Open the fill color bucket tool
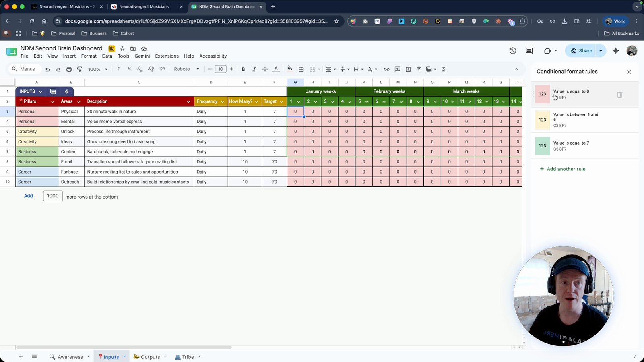644x362 pixels. [290, 69]
